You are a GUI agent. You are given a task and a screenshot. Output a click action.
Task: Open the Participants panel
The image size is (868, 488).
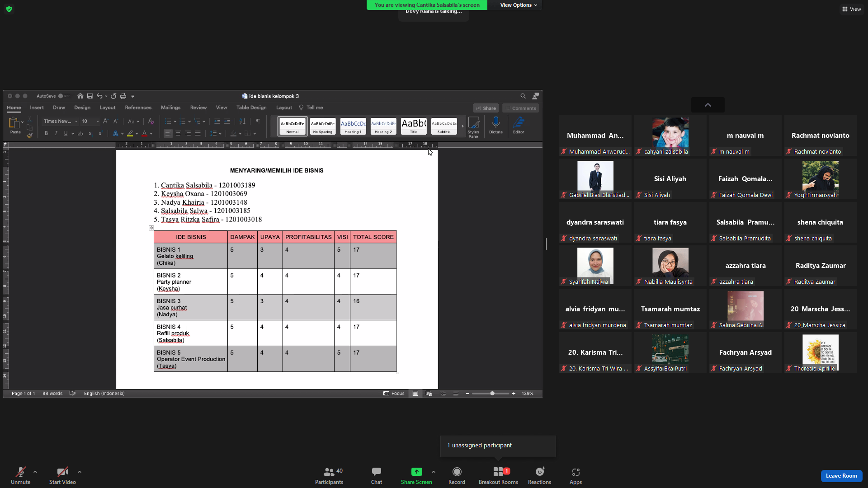pos(329,476)
